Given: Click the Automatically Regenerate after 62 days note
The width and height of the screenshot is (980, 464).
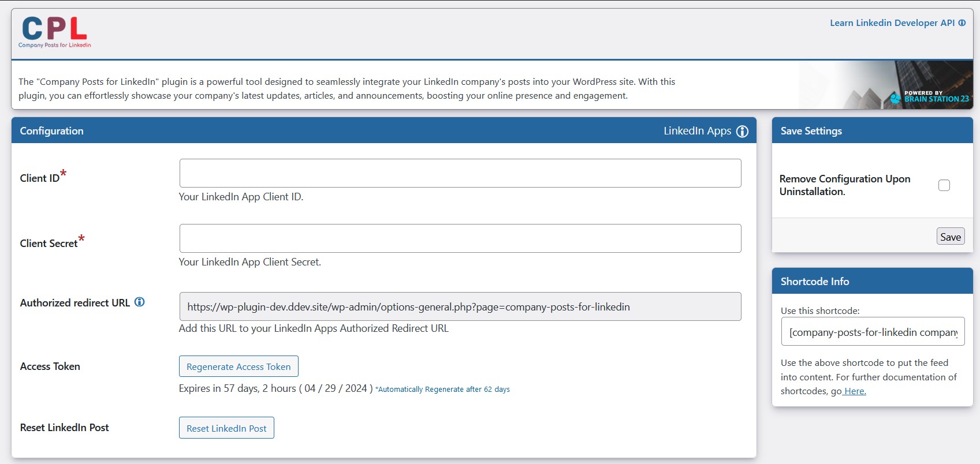Looking at the screenshot, I should tap(443, 390).
